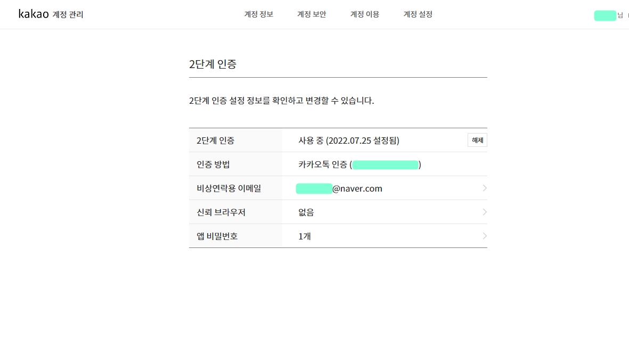Viewport: 629px width, 364px height.
Task: Click the 1개 app password count
Action: tap(304, 236)
